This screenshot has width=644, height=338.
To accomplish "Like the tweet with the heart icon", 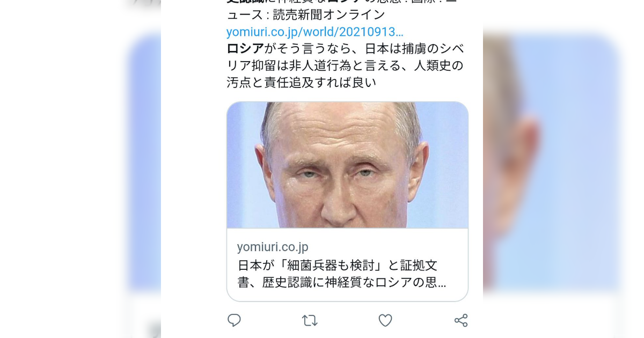I will click(x=385, y=320).
